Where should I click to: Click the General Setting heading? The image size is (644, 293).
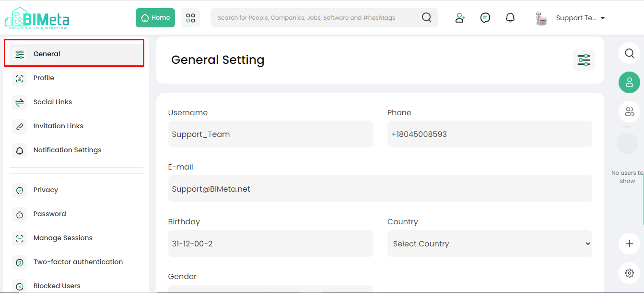pos(218,60)
